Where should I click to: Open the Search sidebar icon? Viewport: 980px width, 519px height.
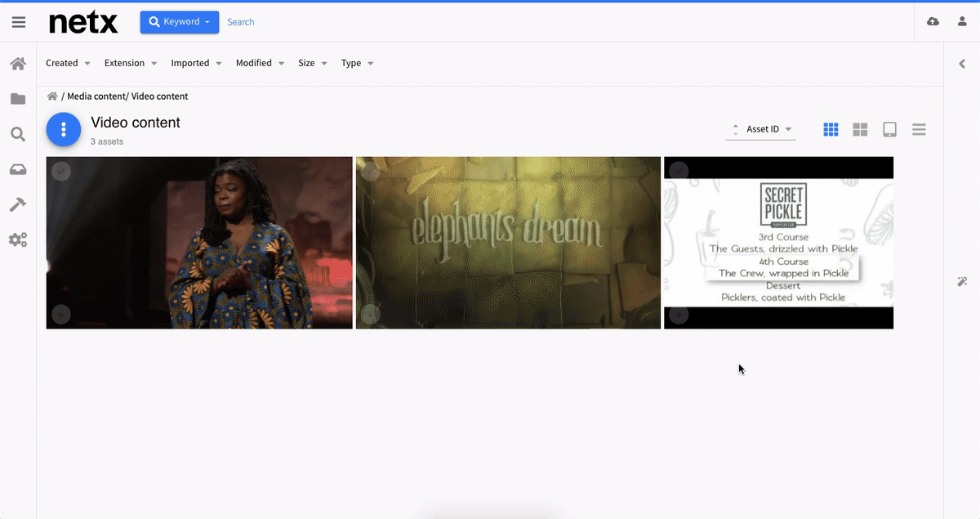tap(18, 134)
